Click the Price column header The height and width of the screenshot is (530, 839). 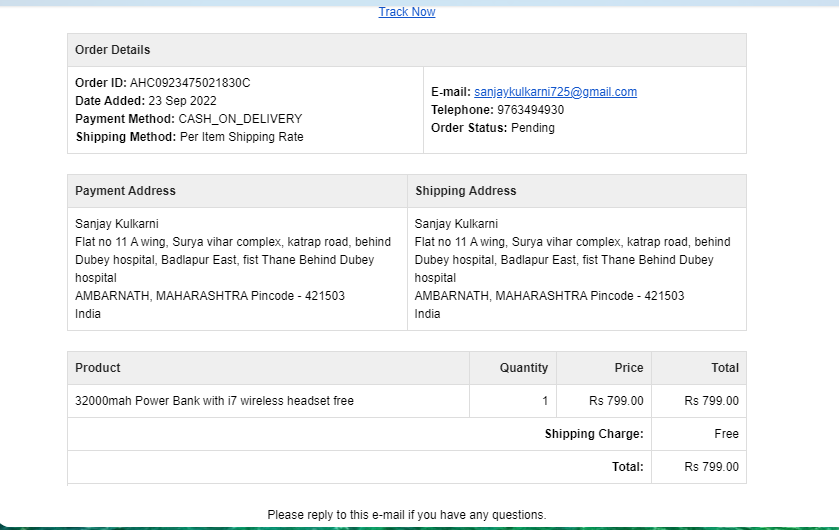[x=629, y=368]
